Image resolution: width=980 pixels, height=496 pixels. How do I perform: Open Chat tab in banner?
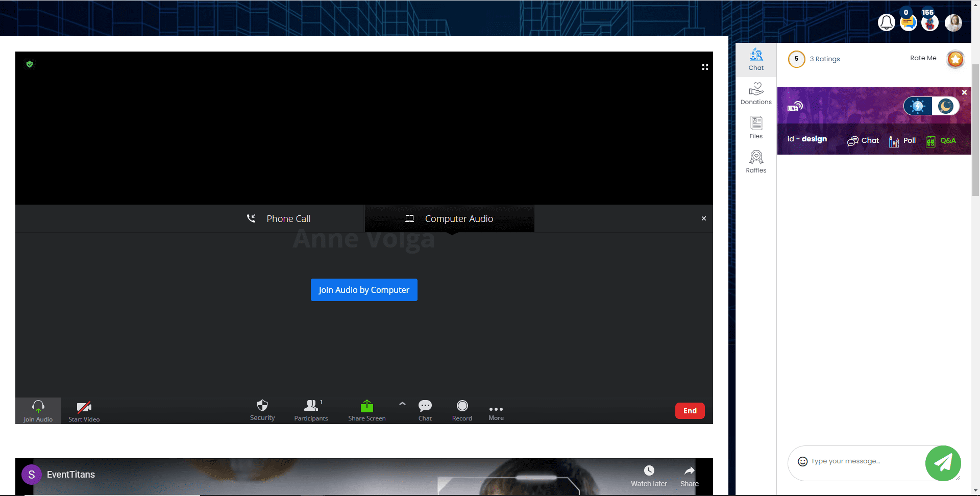coord(863,141)
